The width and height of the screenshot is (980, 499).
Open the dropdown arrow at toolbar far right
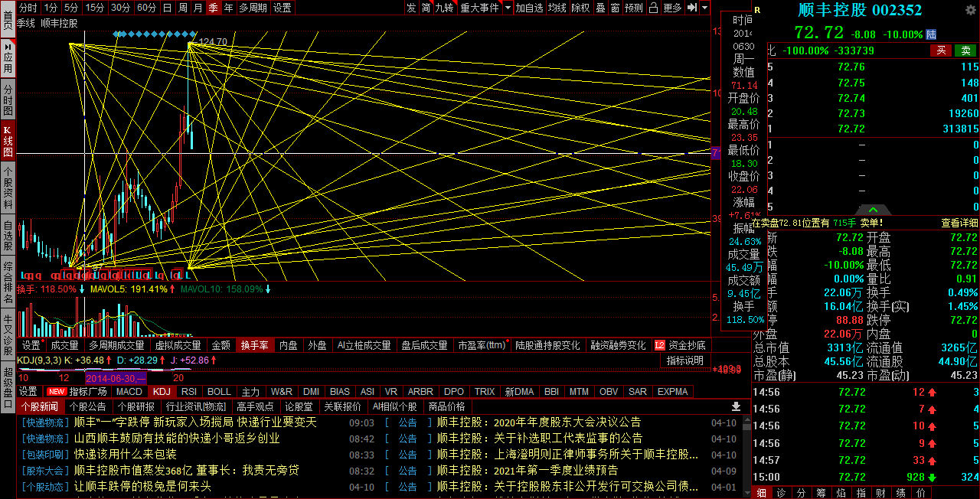(704, 8)
